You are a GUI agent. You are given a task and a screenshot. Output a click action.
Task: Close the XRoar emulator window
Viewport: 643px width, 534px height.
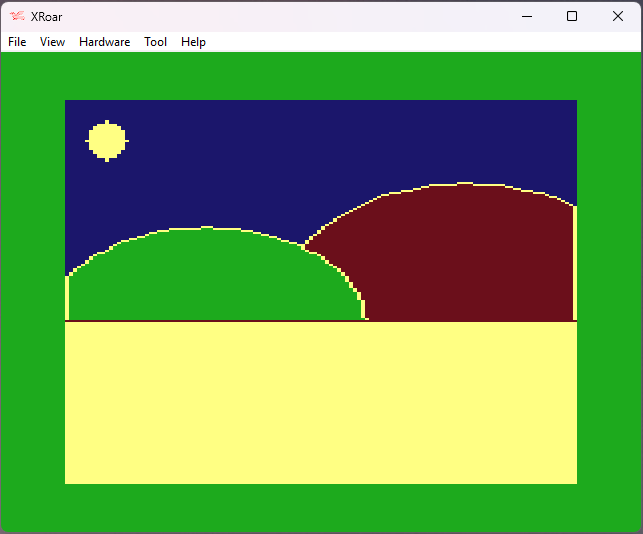(618, 16)
